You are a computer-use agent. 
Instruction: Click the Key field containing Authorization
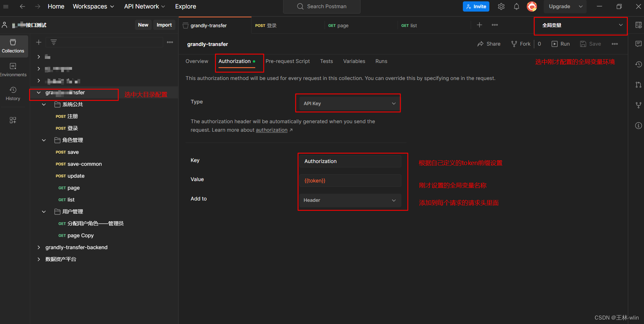[350, 161]
